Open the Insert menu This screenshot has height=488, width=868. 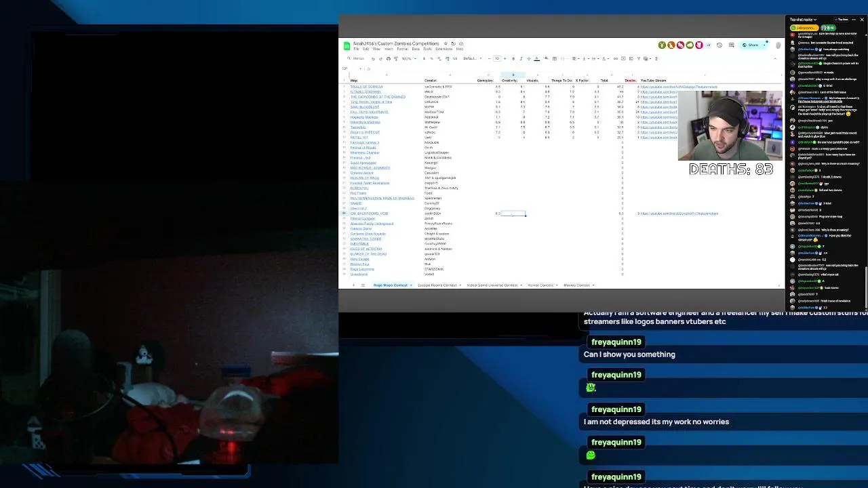pyautogui.click(x=389, y=49)
